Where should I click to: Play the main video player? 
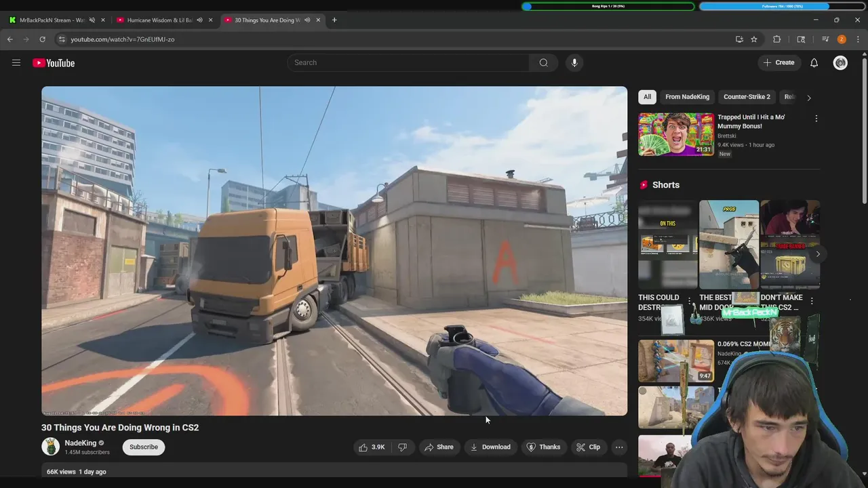(x=334, y=251)
